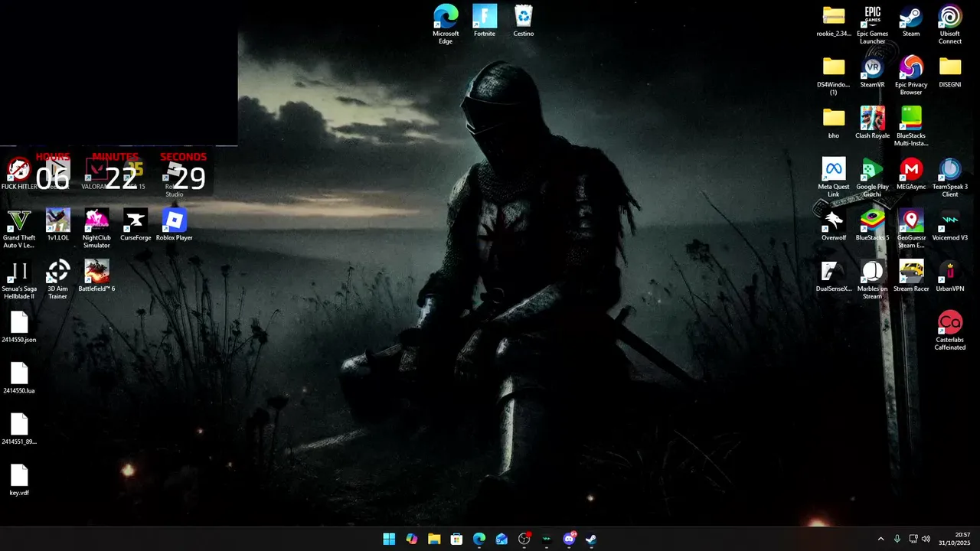This screenshot has height=551, width=980.
Task: Switch to OBS Studio in the taskbar
Action: (524, 539)
